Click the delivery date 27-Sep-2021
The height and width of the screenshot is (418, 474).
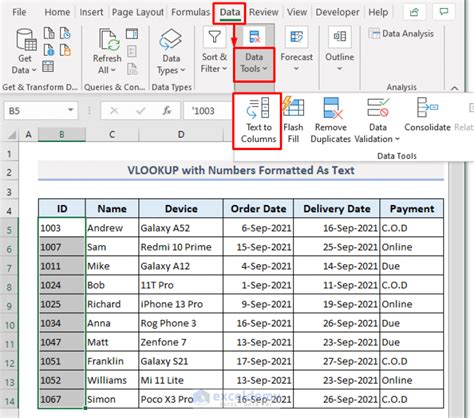click(337, 361)
